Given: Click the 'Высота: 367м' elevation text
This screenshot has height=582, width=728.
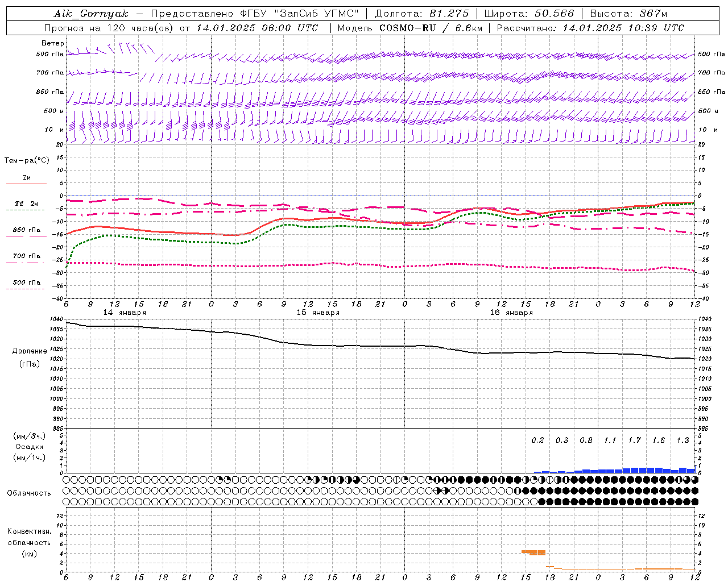Looking at the screenshot, I should coord(628,14).
